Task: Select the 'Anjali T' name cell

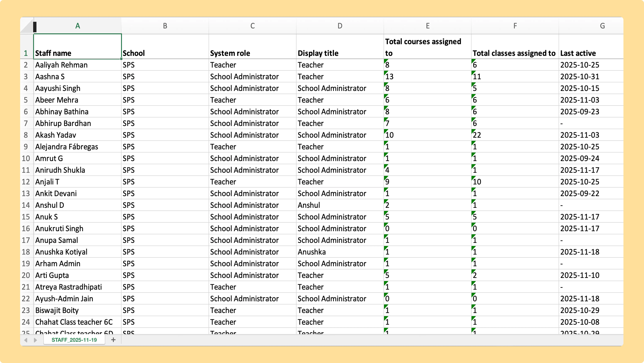Action: click(78, 182)
